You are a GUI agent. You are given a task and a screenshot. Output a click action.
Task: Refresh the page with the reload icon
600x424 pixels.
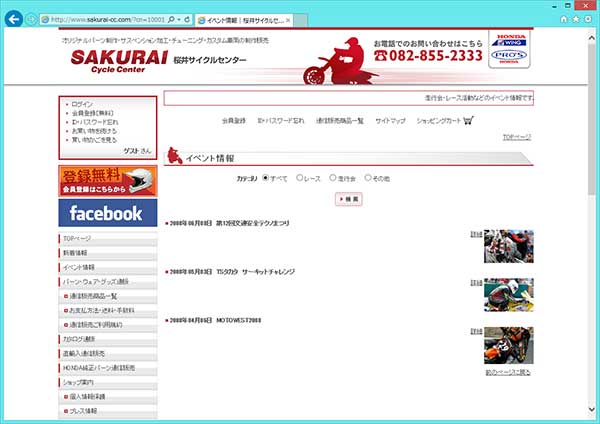click(x=187, y=19)
